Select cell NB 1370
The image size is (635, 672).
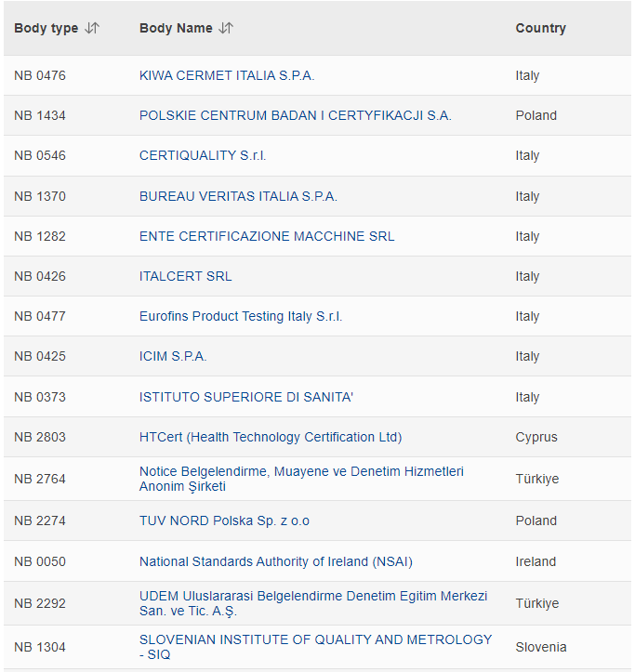[40, 196]
